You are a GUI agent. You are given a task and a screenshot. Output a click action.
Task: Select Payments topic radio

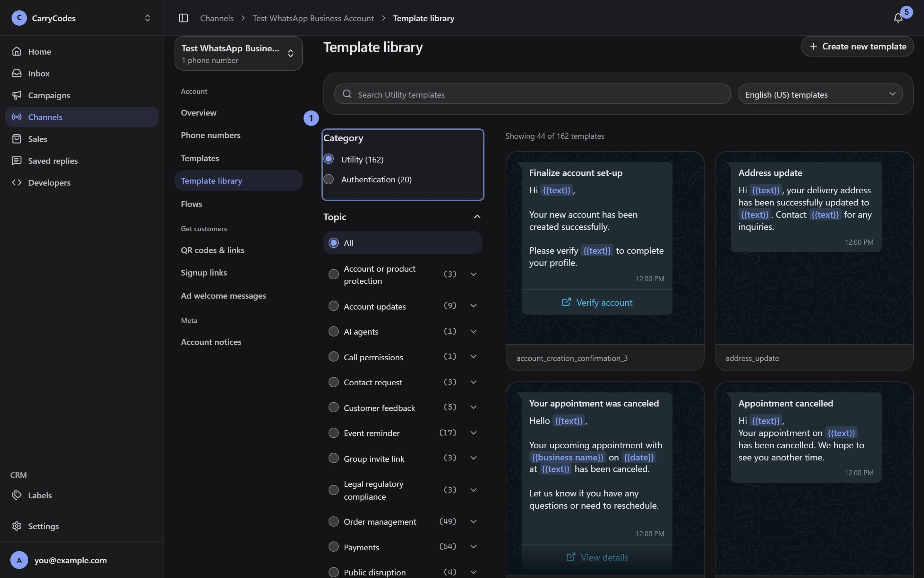pos(334,547)
